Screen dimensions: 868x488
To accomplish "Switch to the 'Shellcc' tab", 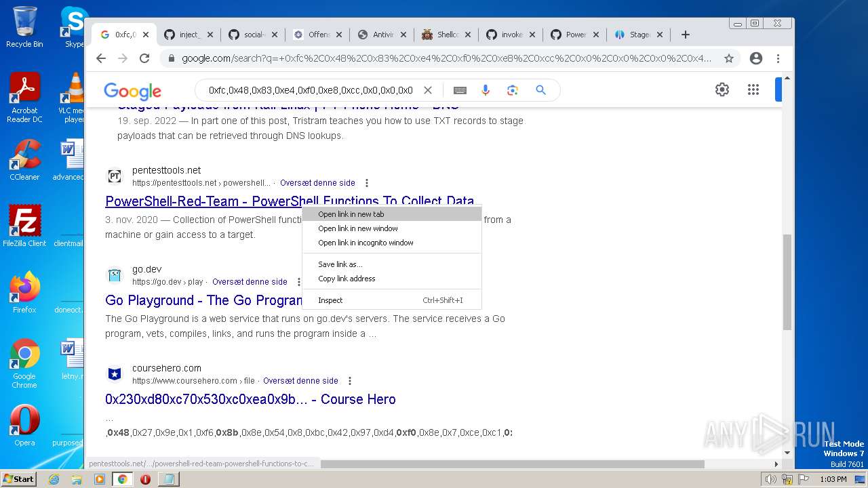I will click(x=446, y=35).
